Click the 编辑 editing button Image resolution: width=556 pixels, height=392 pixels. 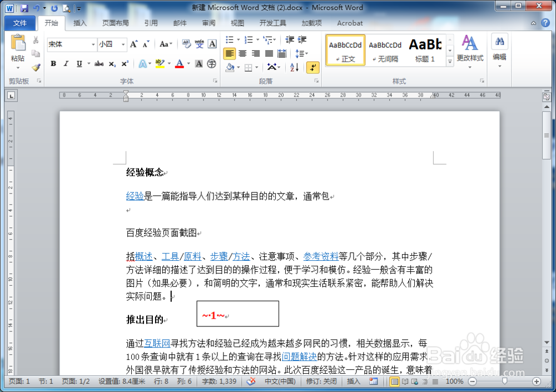click(x=499, y=51)
